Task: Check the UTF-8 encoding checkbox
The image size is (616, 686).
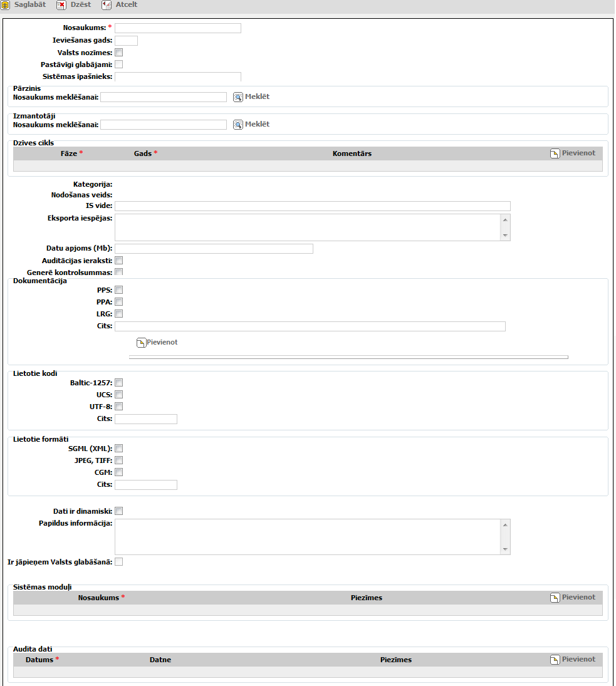Action: 119,407
